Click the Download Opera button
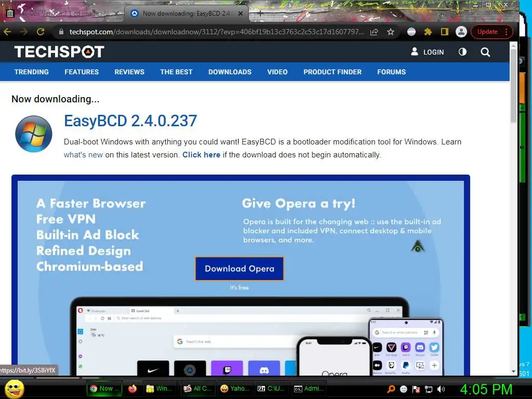Viewport: 532px width, 399px height. pyautogui.click(x=239, y=269)
